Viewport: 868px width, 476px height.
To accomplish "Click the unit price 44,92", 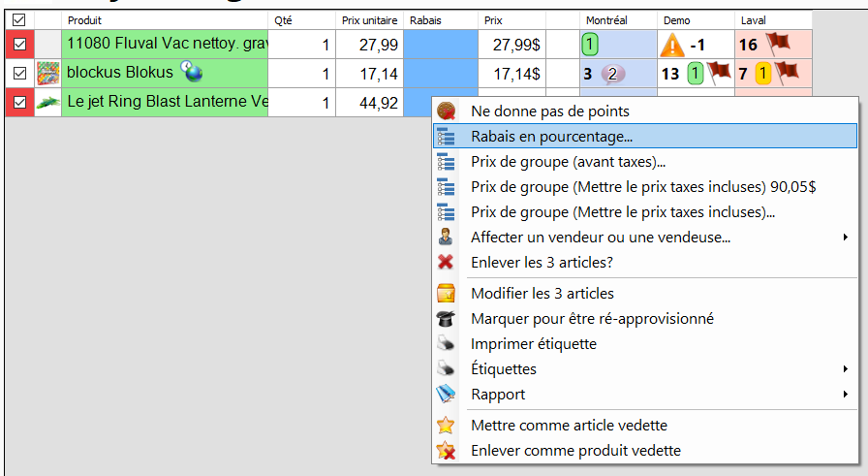I will point(379,103).
